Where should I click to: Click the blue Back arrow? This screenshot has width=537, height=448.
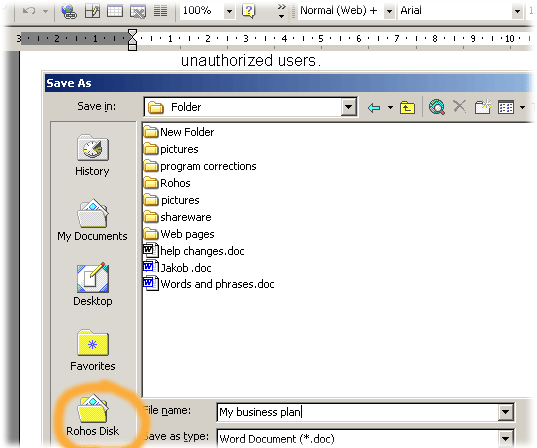pos(374,108)
